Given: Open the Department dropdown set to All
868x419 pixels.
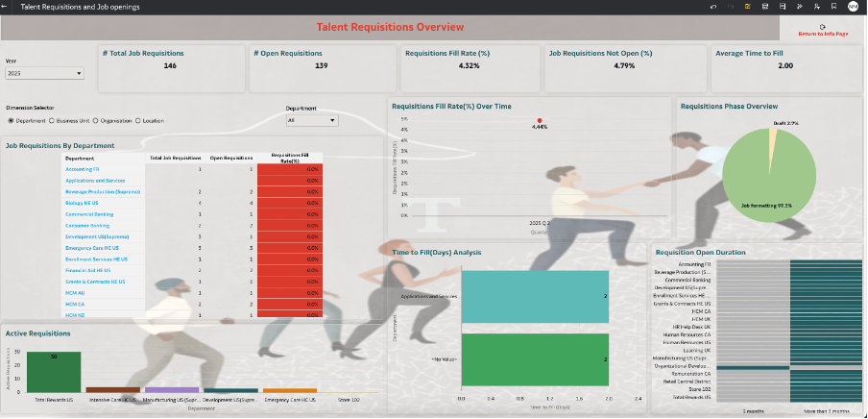Looking at the screenshot, I should point(312,120).
